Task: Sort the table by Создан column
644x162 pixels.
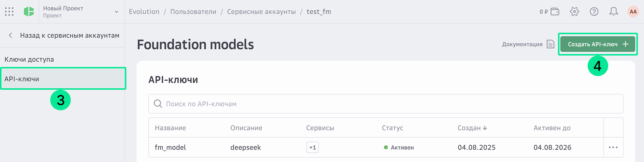Action: pyautogui.click(x=472, y=128)
